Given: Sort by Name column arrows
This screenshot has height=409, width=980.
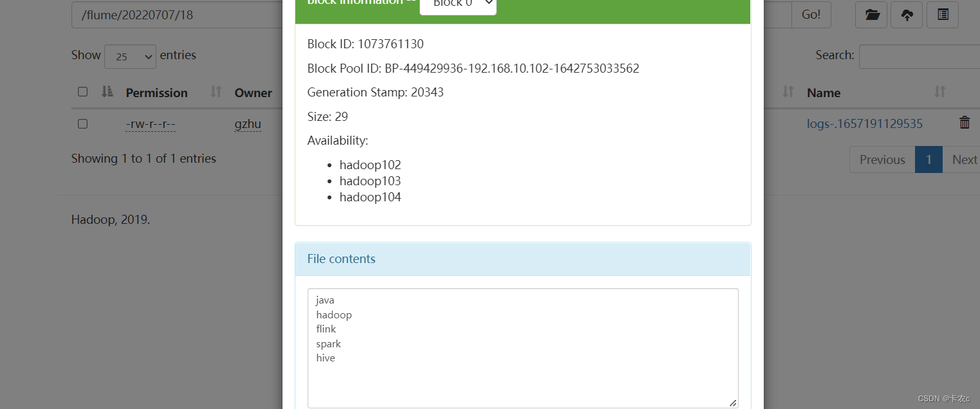Looking at the screenshot, I should tap(940, 92).
